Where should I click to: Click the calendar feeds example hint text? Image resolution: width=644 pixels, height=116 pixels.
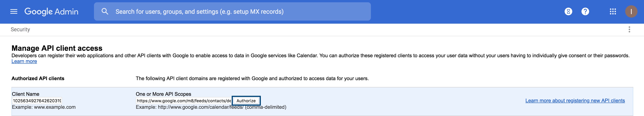211,108
